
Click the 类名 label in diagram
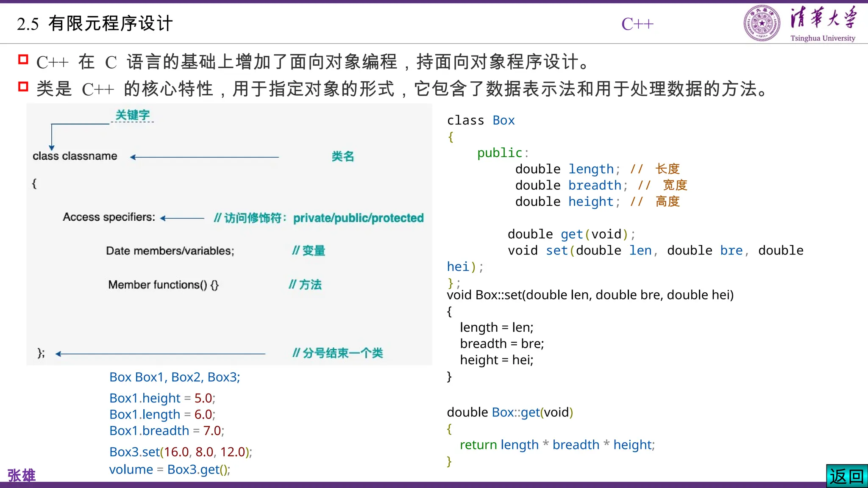pyautogui.click(x=342, y=156)
